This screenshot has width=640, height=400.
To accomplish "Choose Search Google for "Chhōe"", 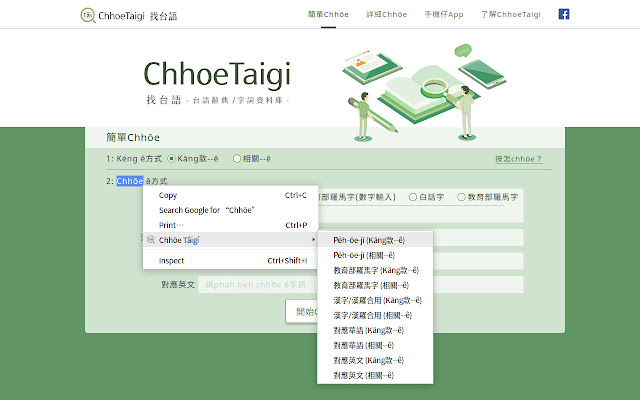I will (x=231, y=210).
